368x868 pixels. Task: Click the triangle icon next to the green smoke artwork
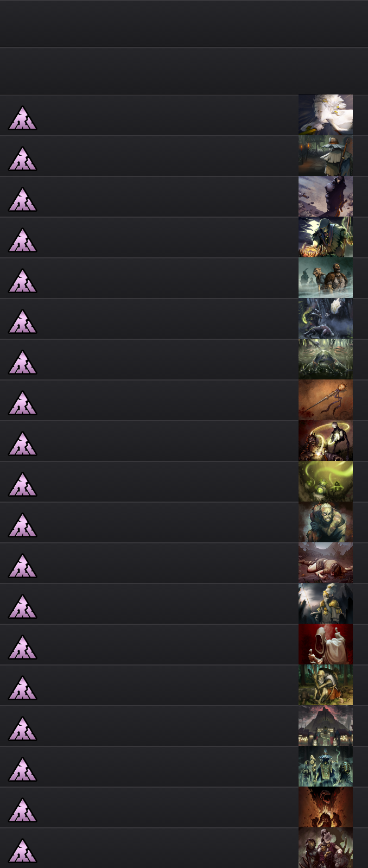22,484
